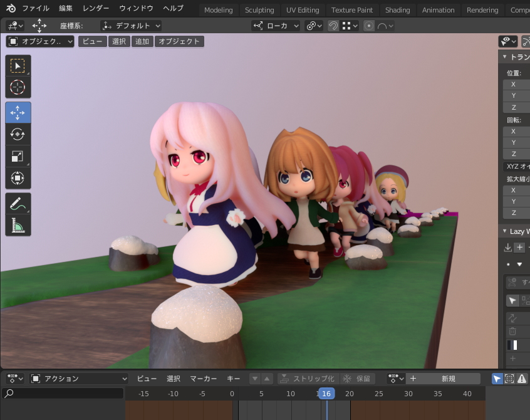This screenshot has height=420, width=530.
Task: Open action browse dropdown next to 新規
Action: [x=396, y=379]
